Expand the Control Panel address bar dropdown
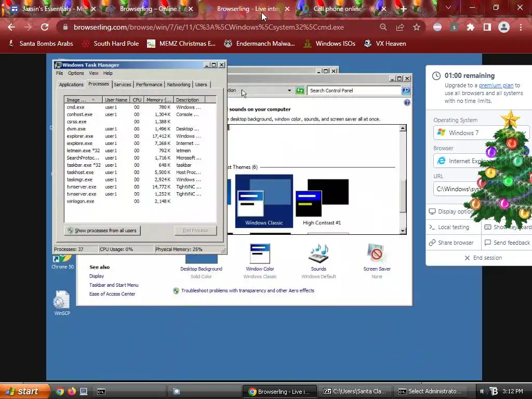This screenshot has height=399, width=532. pyautogui.click(x=289, y=90)
